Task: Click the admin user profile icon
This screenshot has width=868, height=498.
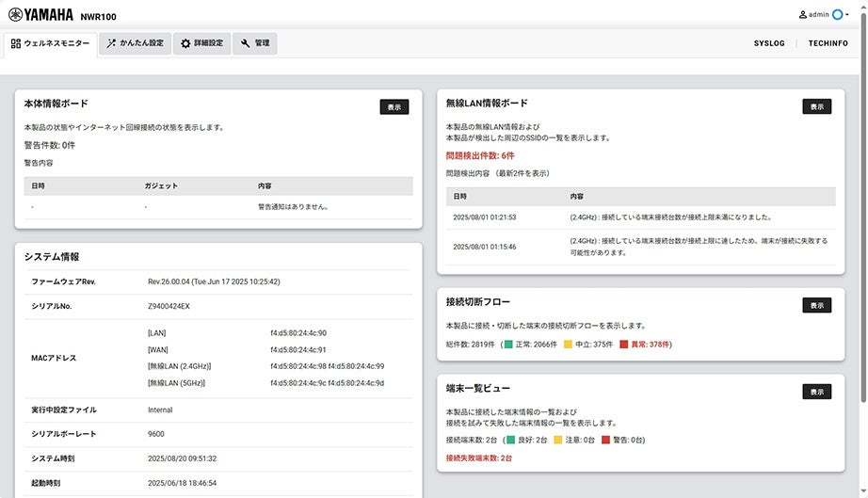Action: [x=803, y=15]
